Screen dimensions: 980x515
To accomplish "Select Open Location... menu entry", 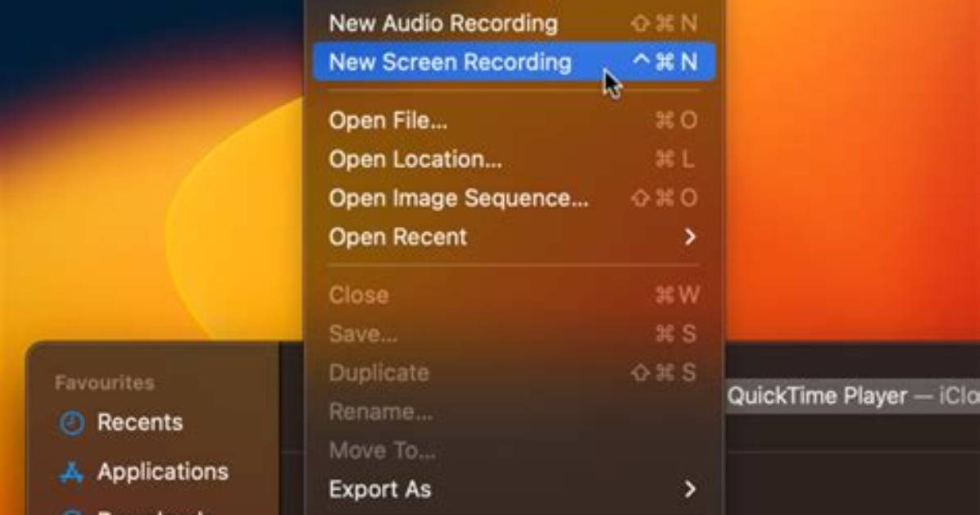I will coord(514,159).
